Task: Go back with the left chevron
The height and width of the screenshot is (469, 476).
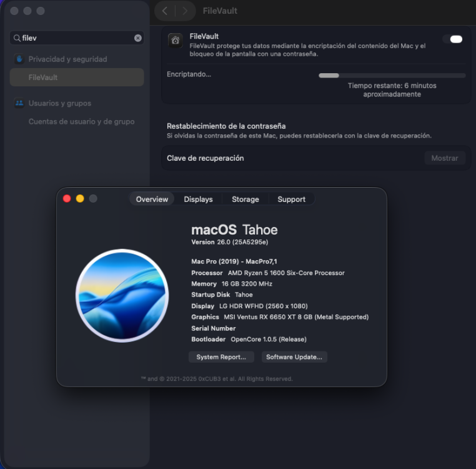Action: tap(165, 11)
